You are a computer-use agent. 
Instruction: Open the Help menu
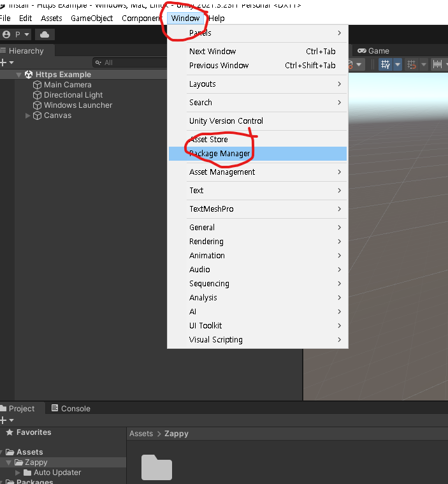coord(216,18)
